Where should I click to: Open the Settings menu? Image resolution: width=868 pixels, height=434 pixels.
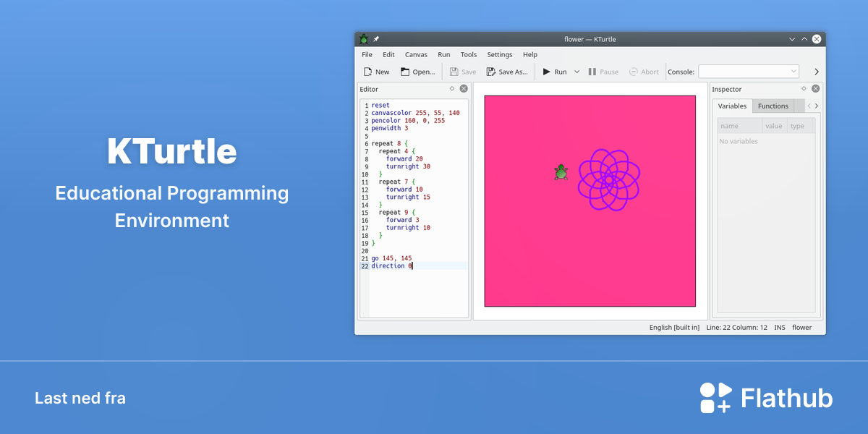point(499,54)
